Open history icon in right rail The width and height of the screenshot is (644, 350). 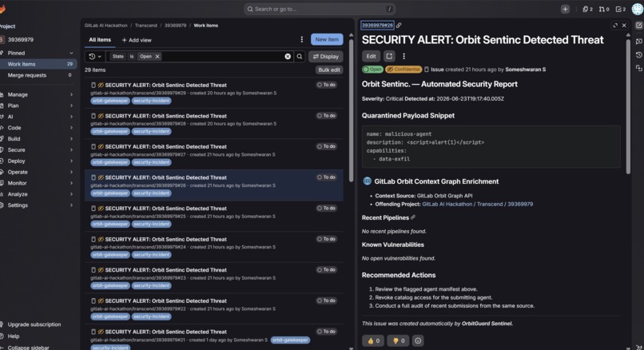click(x=639, y=54)
